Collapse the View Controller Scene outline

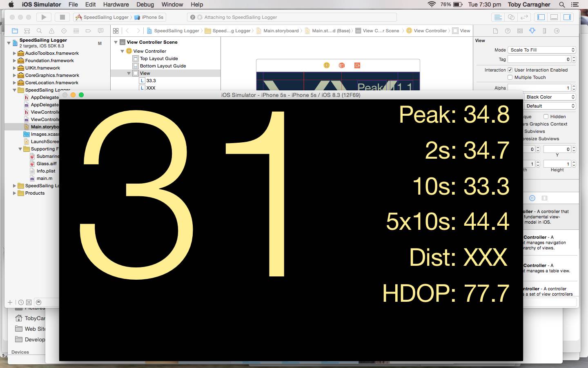click(x=116, y=42)
